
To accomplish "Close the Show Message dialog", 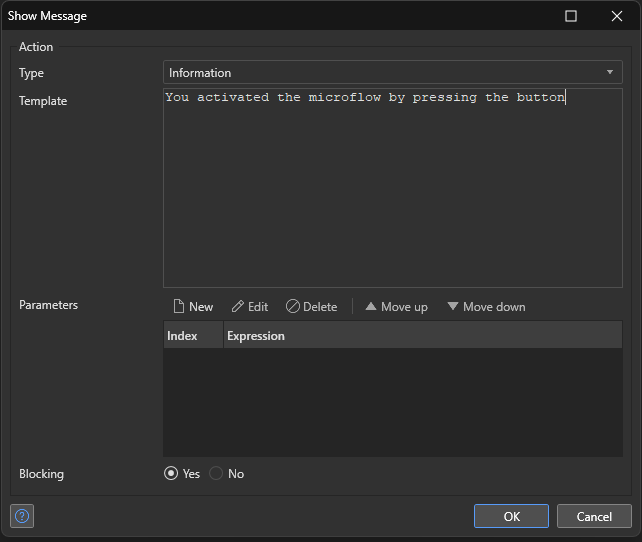I will pyautogui.click(x=617, y=16).
